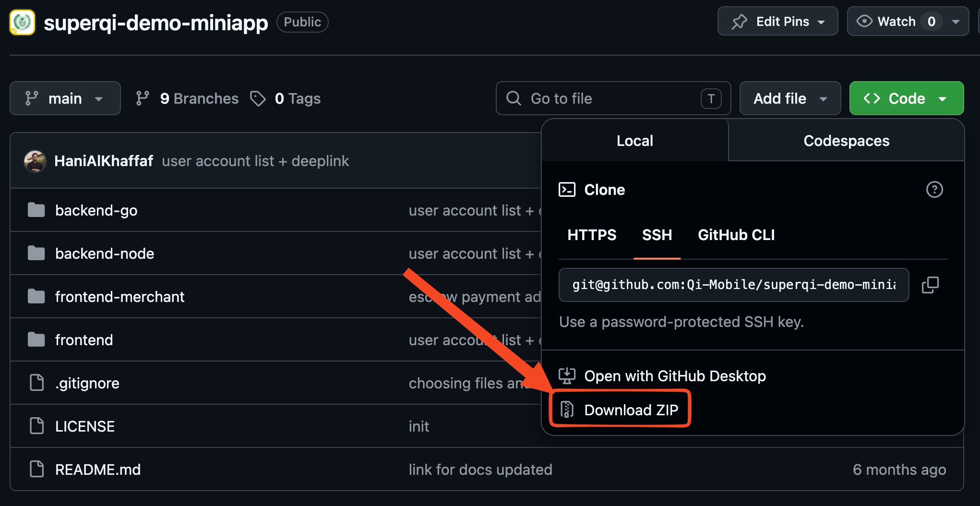This screenshot has height=506, width=980.
Task: Open the main branch selector
Action: pos(65,98)
